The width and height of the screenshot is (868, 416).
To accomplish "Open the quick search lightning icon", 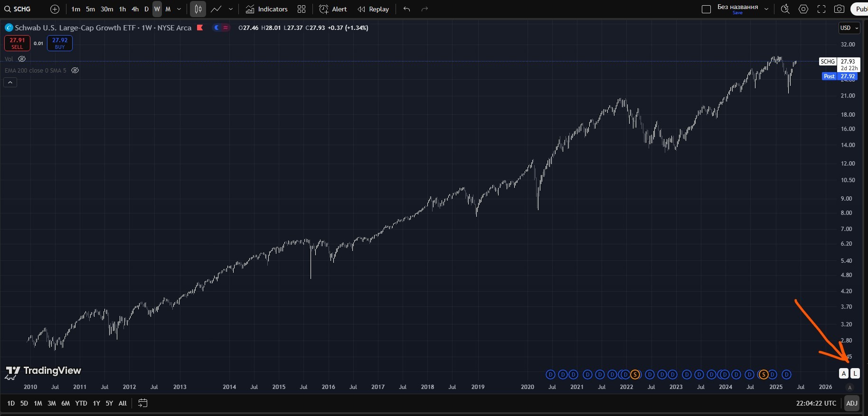I will coord(785,9).
